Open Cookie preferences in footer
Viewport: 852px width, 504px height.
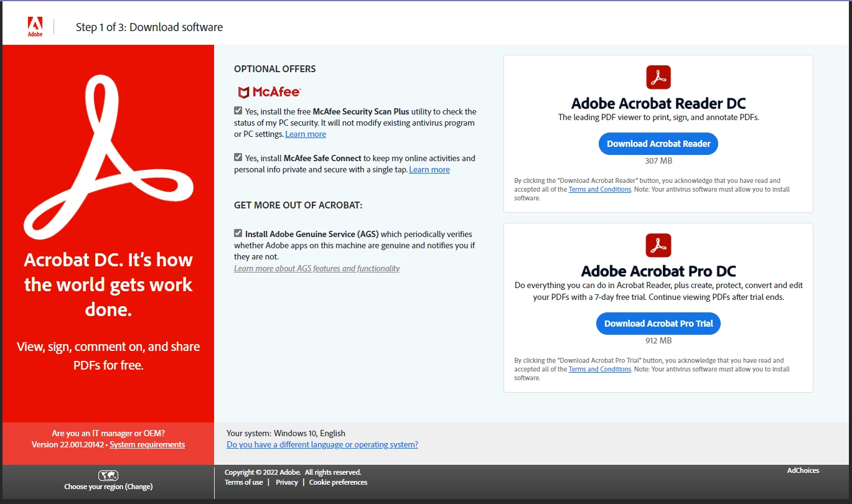point(339,482)
